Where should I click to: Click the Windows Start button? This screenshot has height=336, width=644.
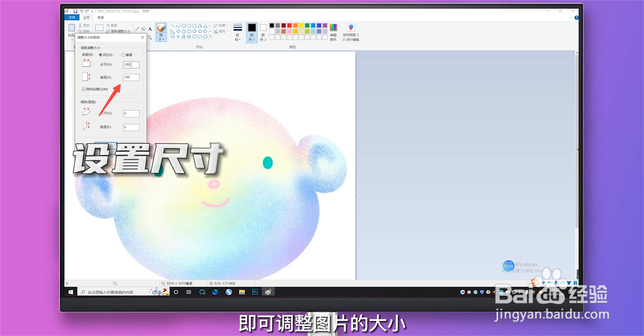[71, 292]
